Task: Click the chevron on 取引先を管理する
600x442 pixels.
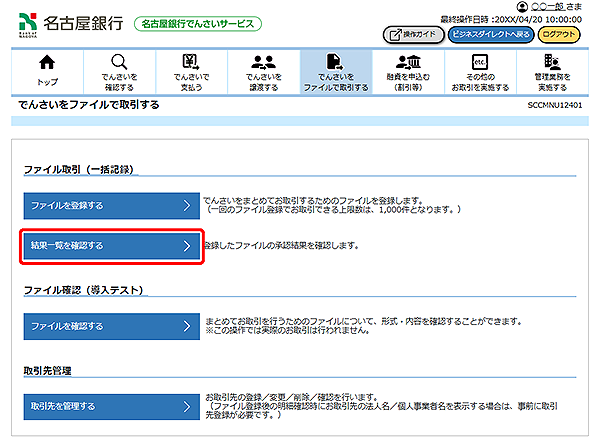Action: click(x=187, y=406)
